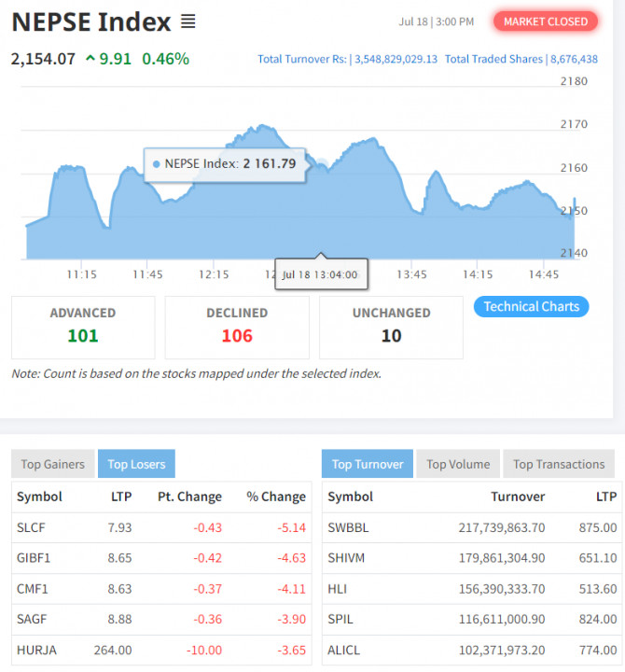Click HURJA point change -10.00
This screenshot has height=672, width=625.
pos(204,650)
